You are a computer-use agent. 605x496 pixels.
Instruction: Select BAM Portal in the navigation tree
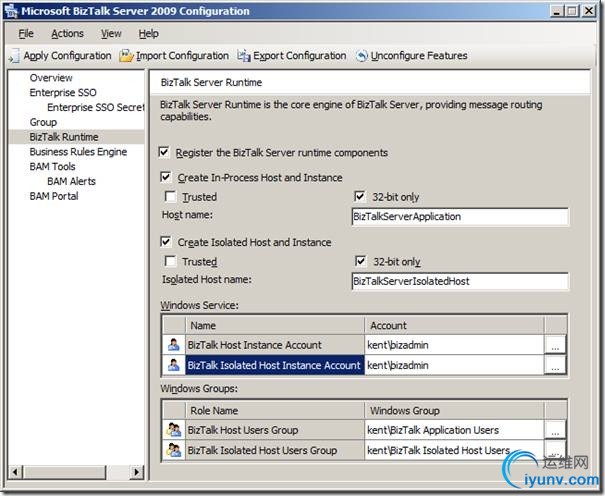[54, 196]
